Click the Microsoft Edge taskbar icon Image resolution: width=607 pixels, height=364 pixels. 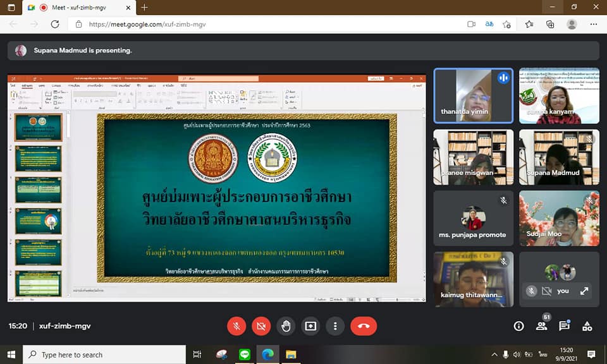(x=268, y=355)
